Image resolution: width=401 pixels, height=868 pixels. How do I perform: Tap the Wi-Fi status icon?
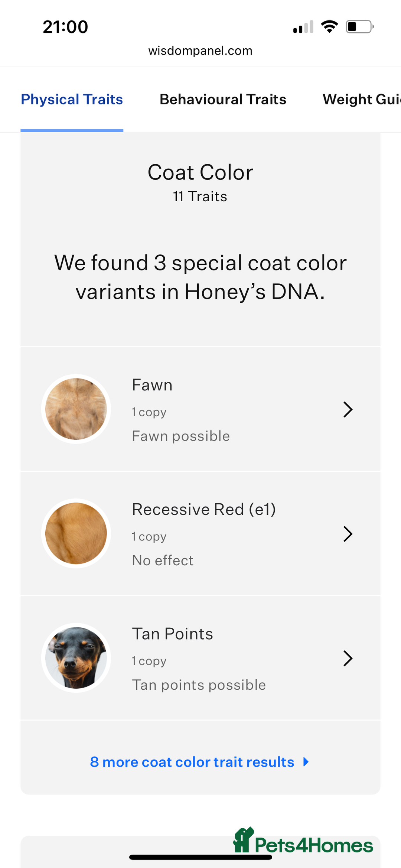(x=329, y=27)
